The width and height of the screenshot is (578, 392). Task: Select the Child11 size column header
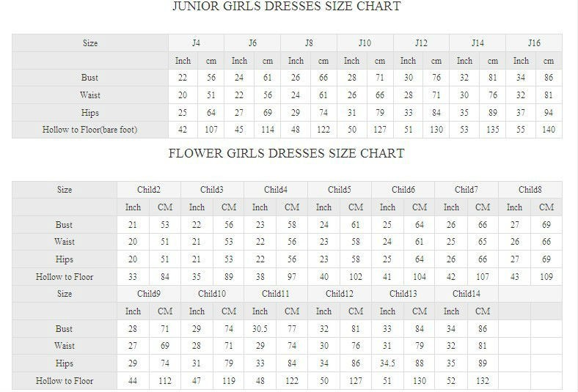276,294
